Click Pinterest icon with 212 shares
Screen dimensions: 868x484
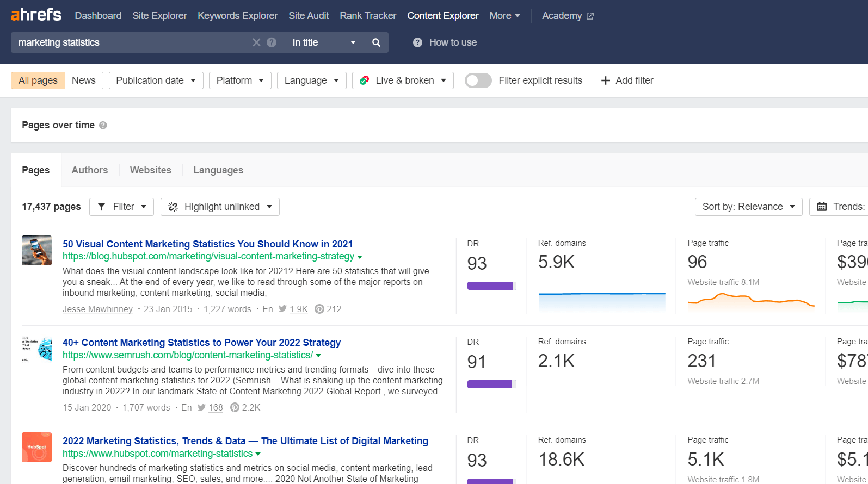point(319,309)
